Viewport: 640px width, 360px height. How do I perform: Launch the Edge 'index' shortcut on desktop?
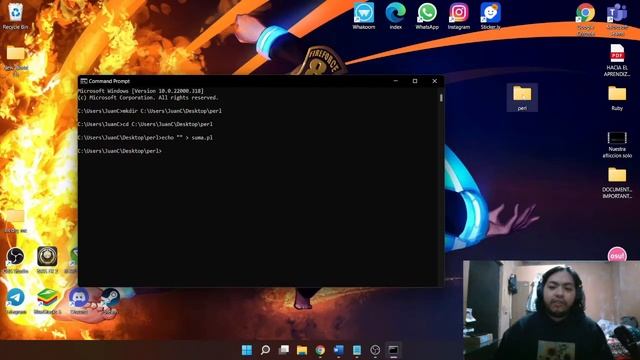(396, 16)
